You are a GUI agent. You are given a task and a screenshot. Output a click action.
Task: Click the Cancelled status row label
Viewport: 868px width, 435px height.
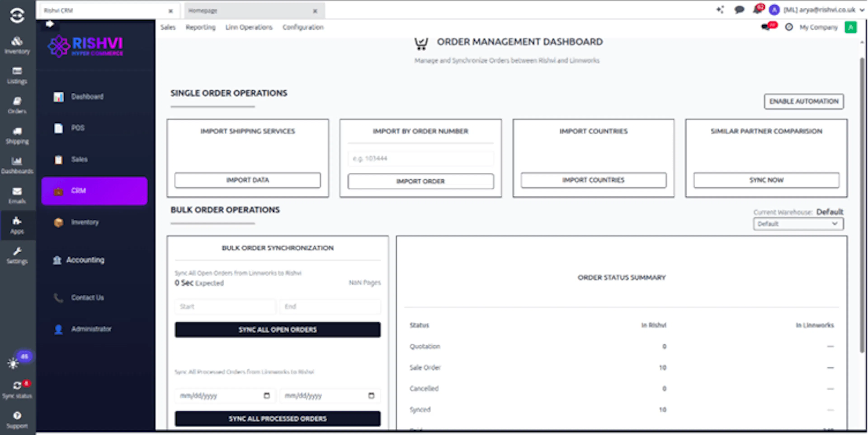coord(424,388)
